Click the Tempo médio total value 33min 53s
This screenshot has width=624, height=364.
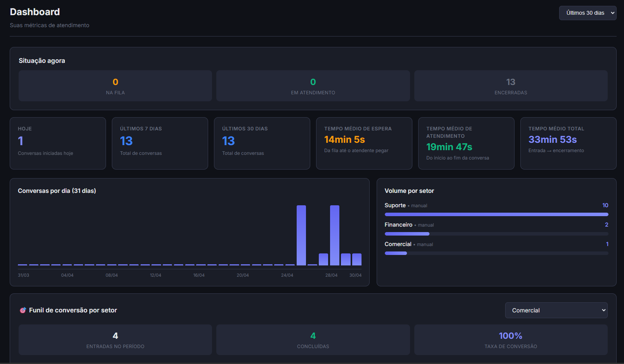click(553, 139)
